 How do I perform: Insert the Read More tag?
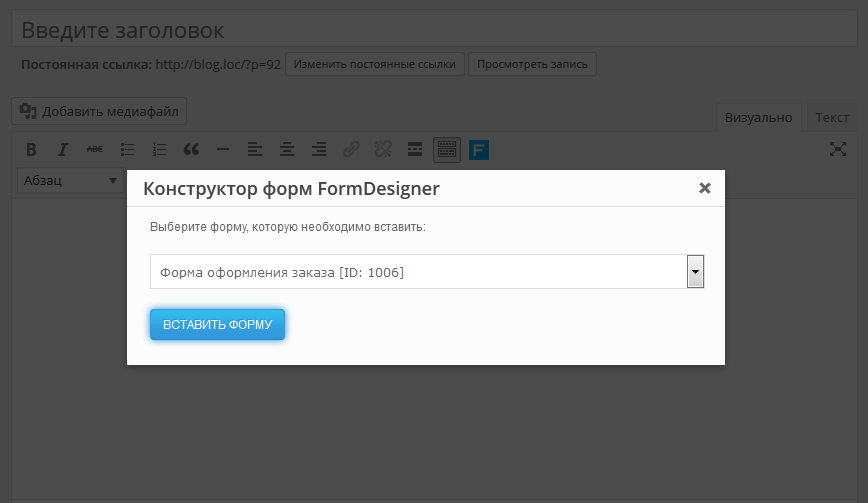[x=415, y=149]
